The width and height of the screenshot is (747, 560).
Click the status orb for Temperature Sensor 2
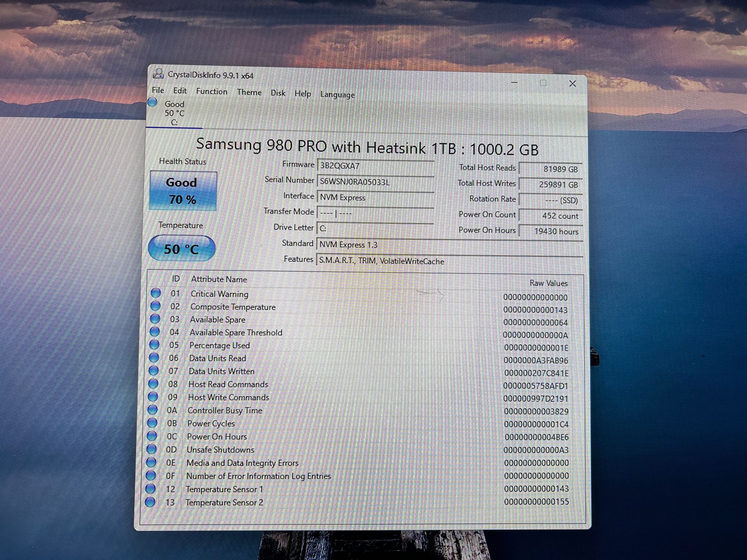(150, 502)
